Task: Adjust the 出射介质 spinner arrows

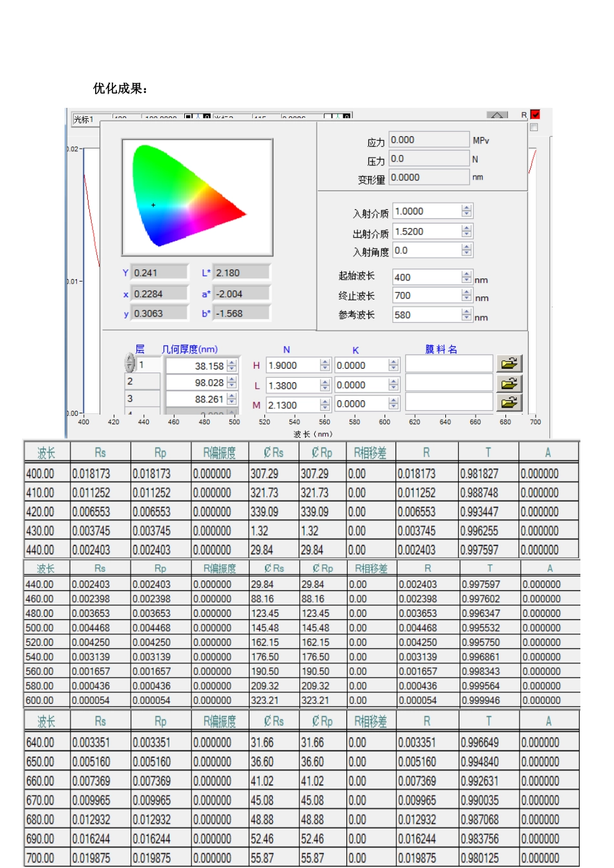Action: pos(467,231)
